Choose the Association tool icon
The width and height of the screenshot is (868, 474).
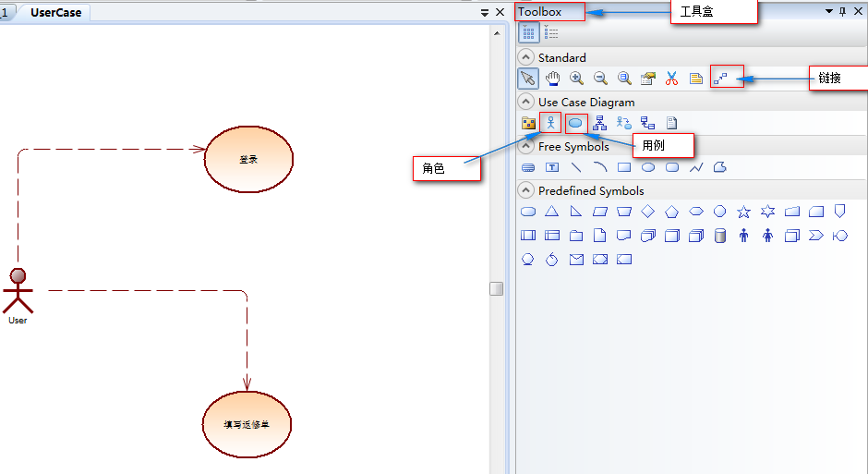(x=624, y=122)
